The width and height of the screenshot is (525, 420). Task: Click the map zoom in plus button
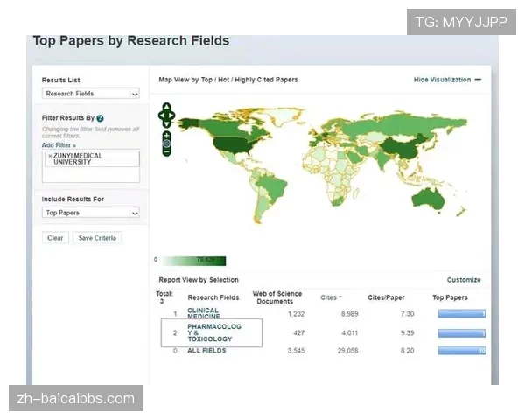click(x=166, y=135)
